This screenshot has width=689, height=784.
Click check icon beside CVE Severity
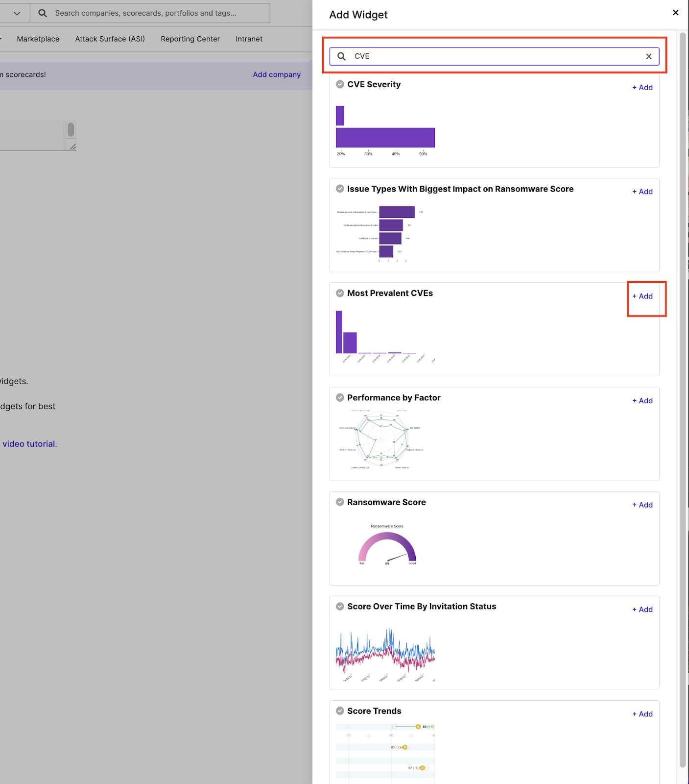340,84
